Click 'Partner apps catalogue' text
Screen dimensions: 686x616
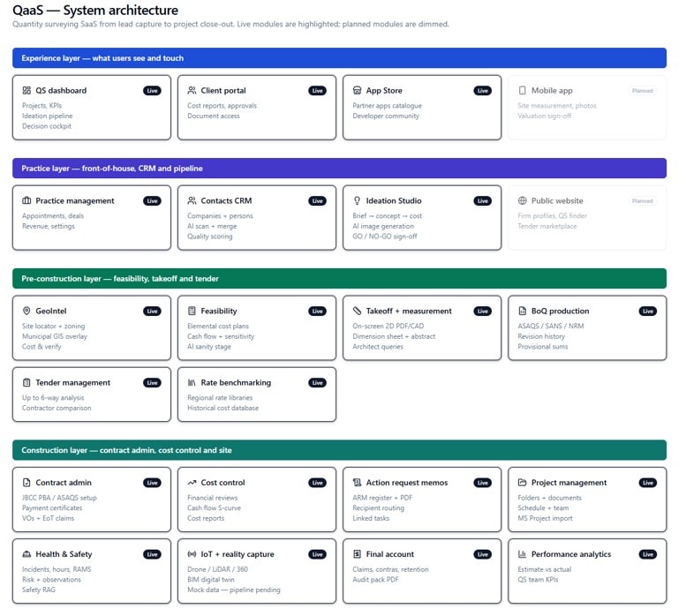388,106
